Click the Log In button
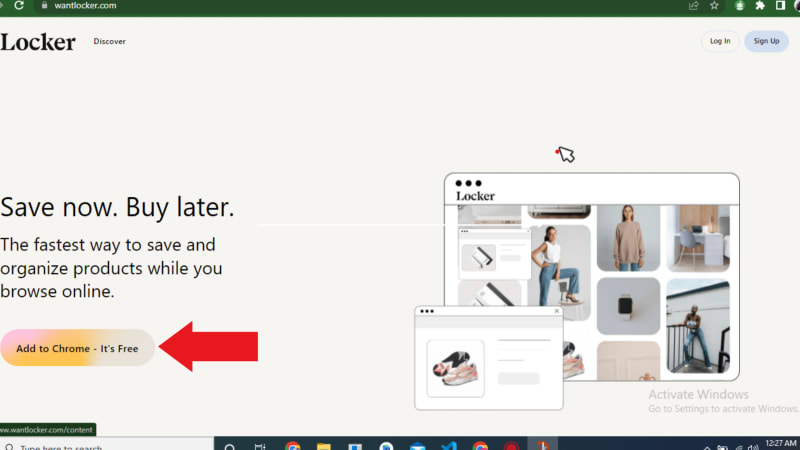The width and height of the screenshot is (800, 450). [720, 41]
